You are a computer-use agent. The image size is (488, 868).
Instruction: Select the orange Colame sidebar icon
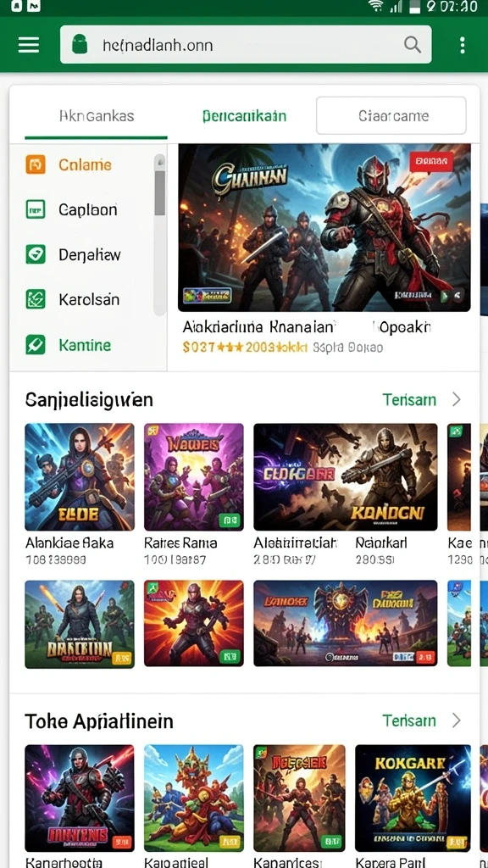36,164
